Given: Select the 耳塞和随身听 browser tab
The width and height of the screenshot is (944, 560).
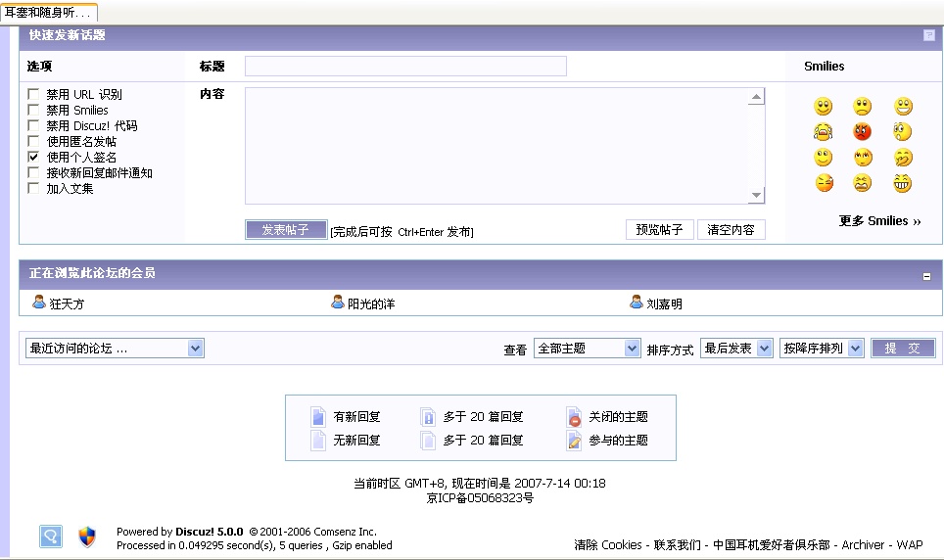Looking at the screenshot, I should pyautogui.click(x=49, y=12).
